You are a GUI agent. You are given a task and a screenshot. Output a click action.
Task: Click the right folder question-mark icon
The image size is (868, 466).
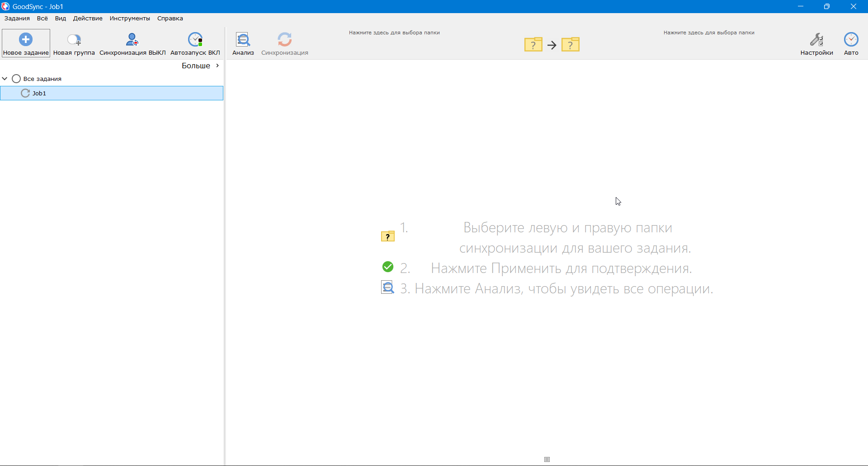click(571, 45)
